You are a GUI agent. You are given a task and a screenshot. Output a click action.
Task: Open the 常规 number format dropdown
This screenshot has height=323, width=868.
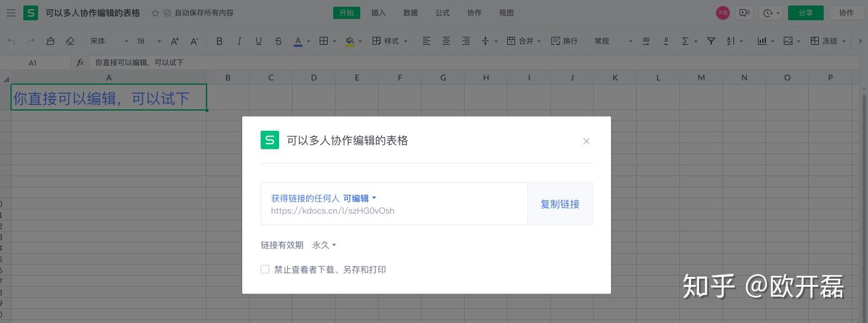click(x=613, y=41)
